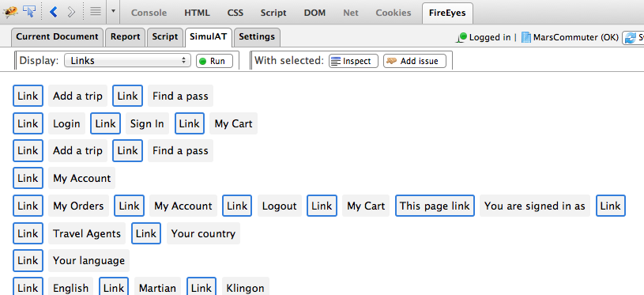This screenshot has height=295, width=644.
Task: Open the Settings sub-tab
Action: pos(257,37)
